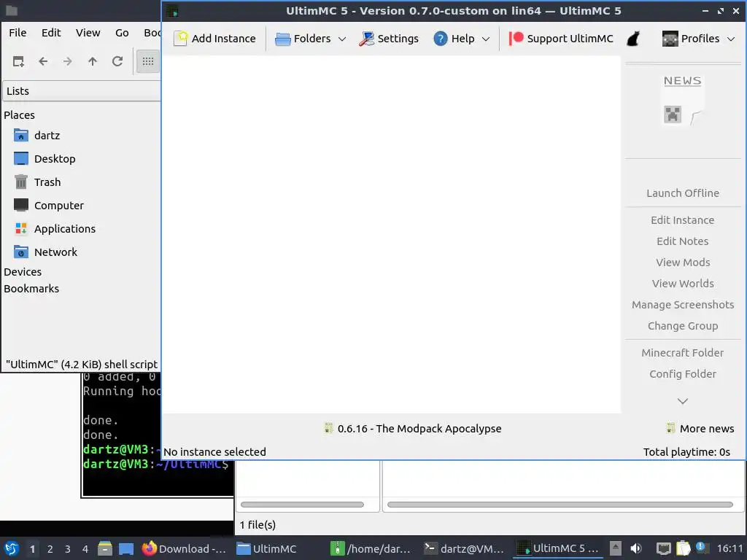Click the right horizontal scrollbar in background window

560,505
